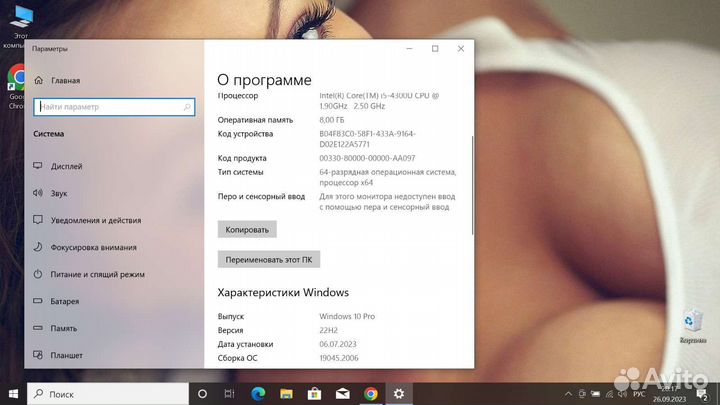This screenshot has height=405, width=720.
Task: Click the version value 22H2
Action: [328, 330]
